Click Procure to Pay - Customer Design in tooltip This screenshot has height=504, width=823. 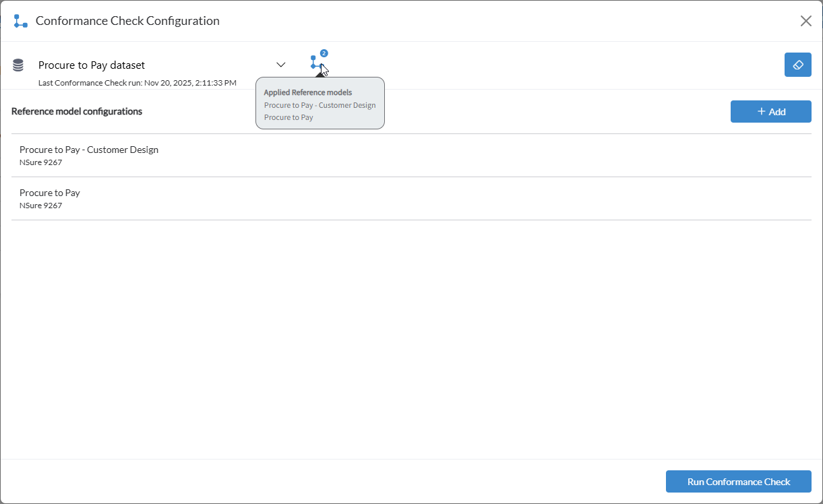320,105
